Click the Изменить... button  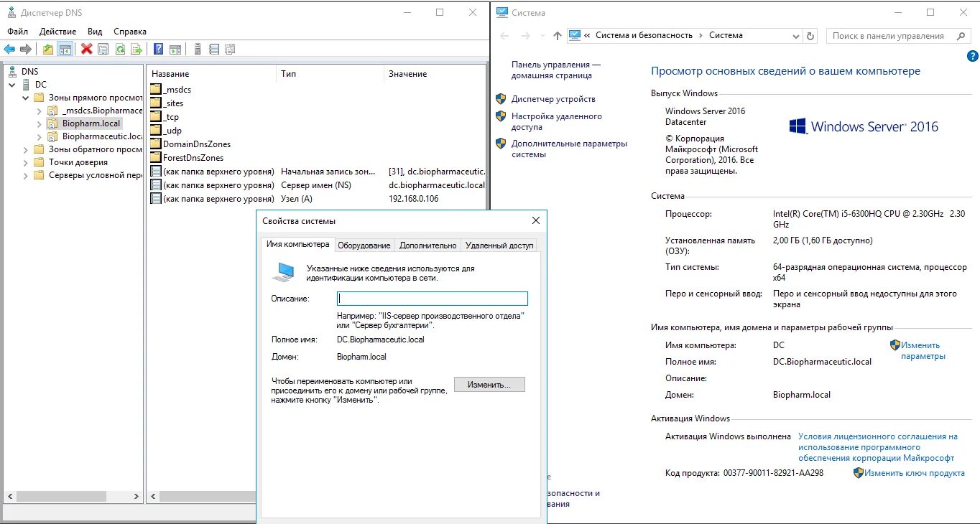(x=489, y=385)
